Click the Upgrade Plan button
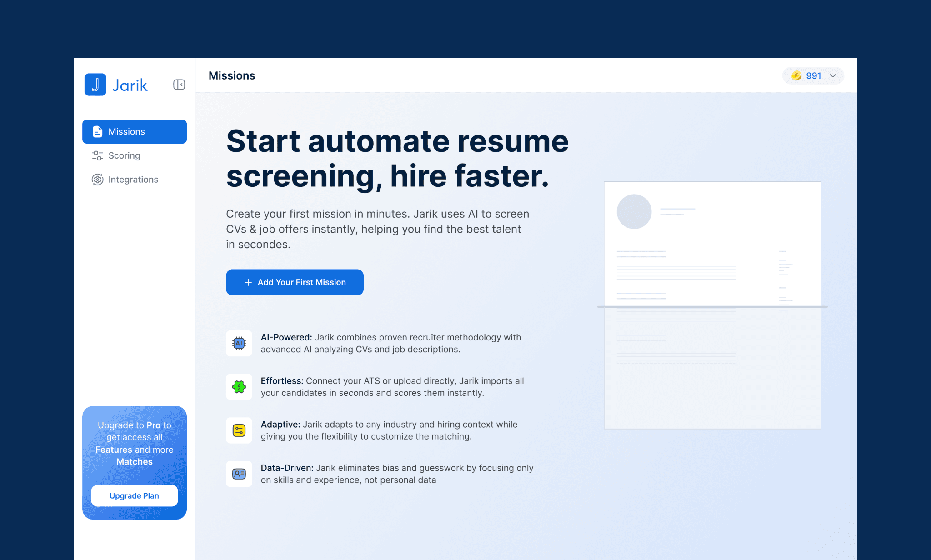This screenshot has width=931, height=560. [135, 495]
